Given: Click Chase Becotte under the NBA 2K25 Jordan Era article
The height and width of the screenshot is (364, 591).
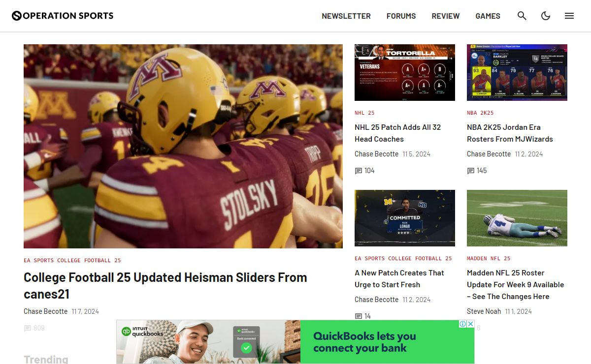Looking at the screenshot, I should click(x=489, y=154).
